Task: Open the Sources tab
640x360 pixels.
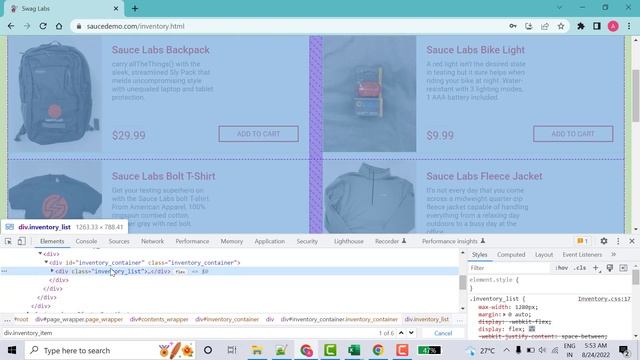Action: coord(119,241)
